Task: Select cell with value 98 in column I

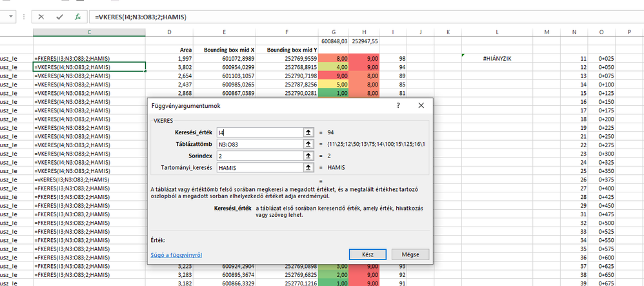Action: [x=393, y=58]
